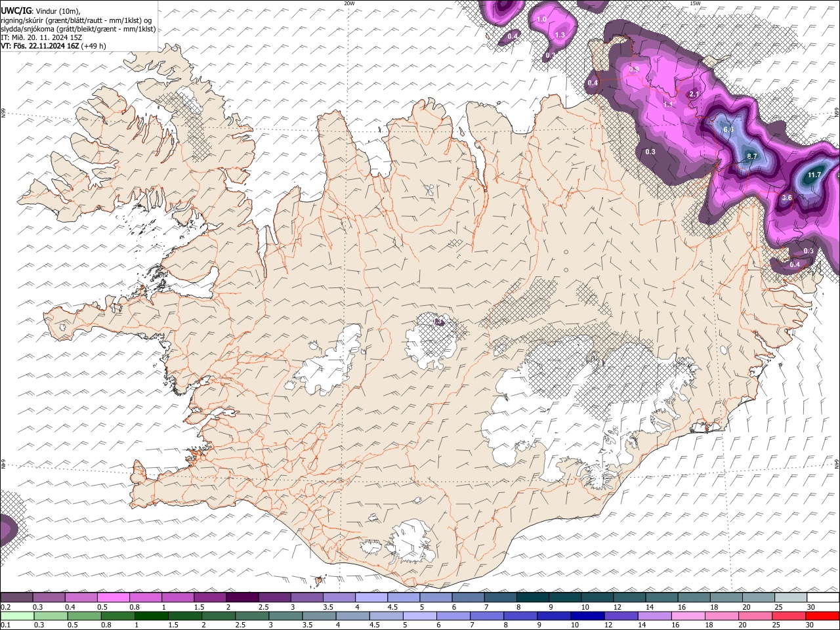Click the 30 label in the upper legend row
Screen dimensions: 840x630
[811, 607]
